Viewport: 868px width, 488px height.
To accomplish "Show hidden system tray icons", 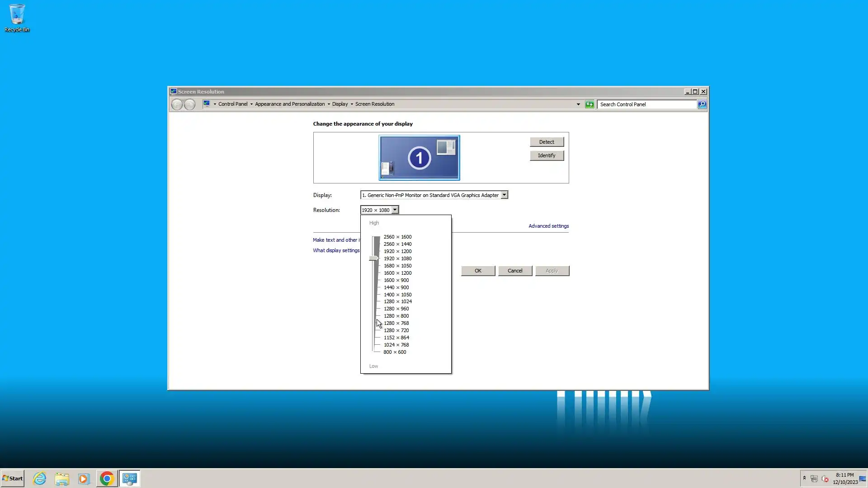I will point(804,478).
